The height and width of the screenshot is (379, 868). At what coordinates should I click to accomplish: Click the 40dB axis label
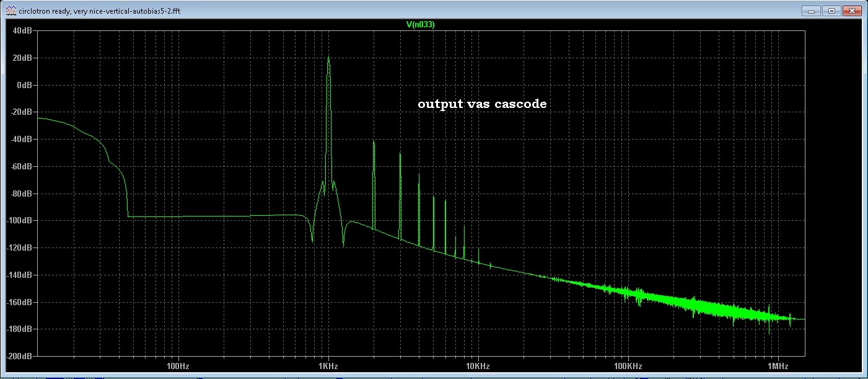(x=23, y=30)
